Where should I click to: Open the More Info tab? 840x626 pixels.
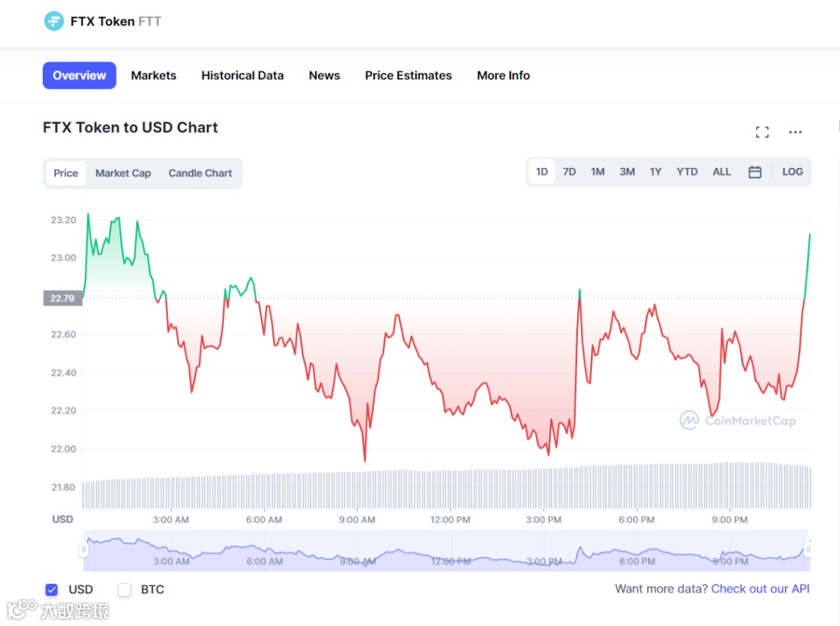[503, 75]
